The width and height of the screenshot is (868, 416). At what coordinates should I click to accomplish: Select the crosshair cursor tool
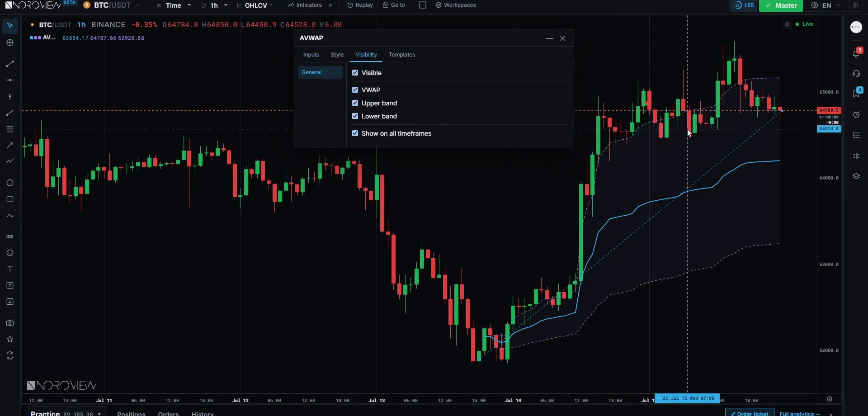click(x=10, y=43)
